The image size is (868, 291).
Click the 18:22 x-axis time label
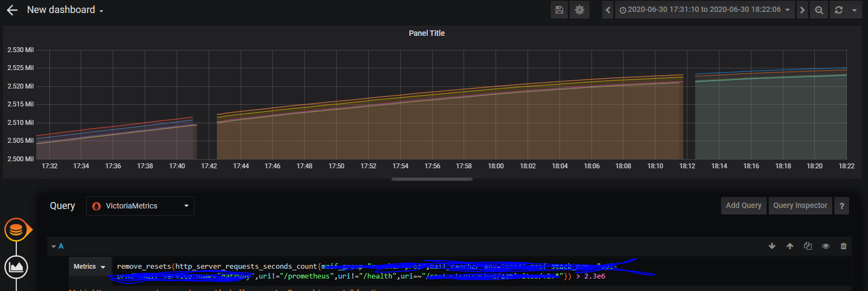point(846,166)
